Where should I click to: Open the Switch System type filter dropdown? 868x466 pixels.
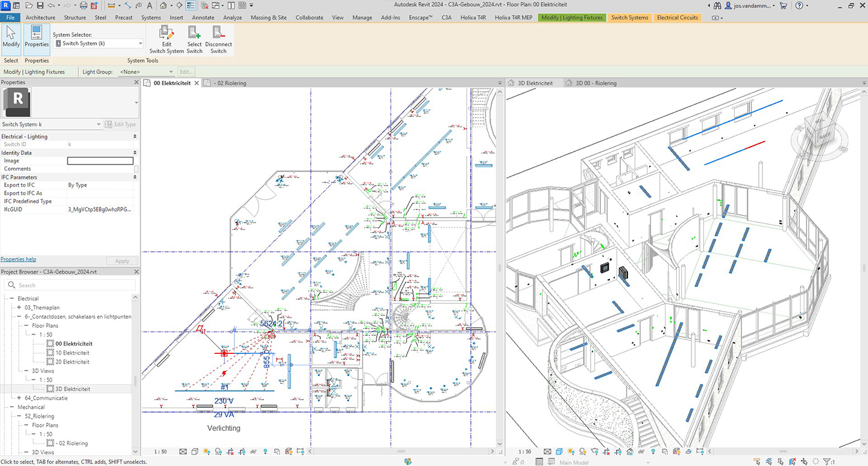[x=51, y=124]
